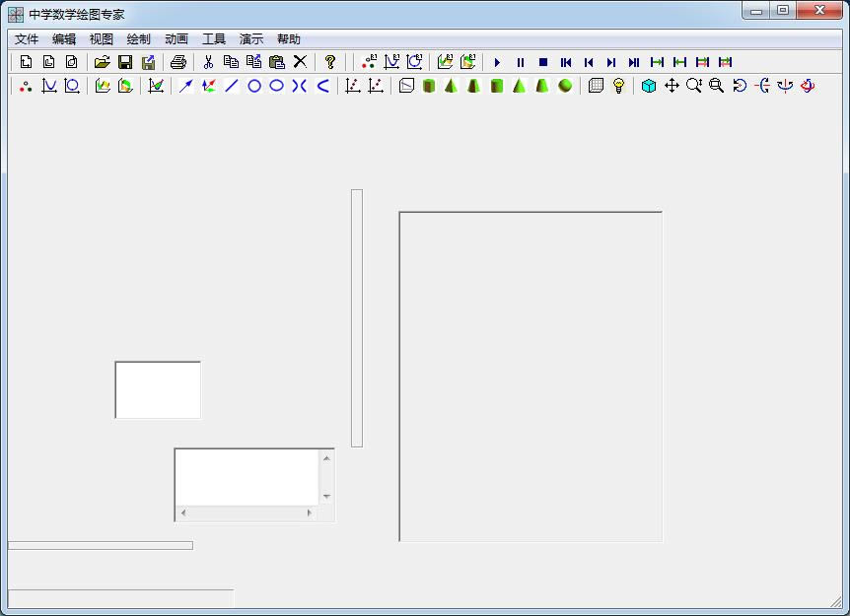Click the black X delete icon
This screenshot has width=850, height=616.
300,62
